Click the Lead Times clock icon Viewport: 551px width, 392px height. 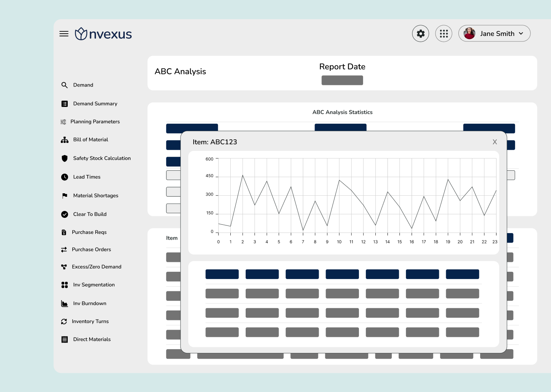coord(65,177)
